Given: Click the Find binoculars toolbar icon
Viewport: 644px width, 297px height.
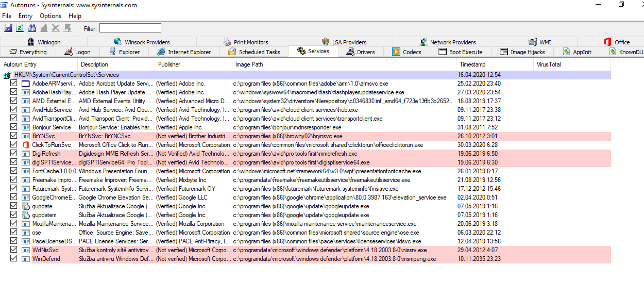Looking at the screenshot, I should (32, 28).
